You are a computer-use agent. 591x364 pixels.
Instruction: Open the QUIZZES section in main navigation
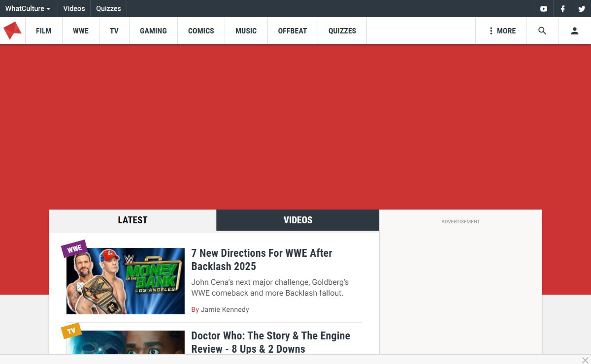pos(342,30)
